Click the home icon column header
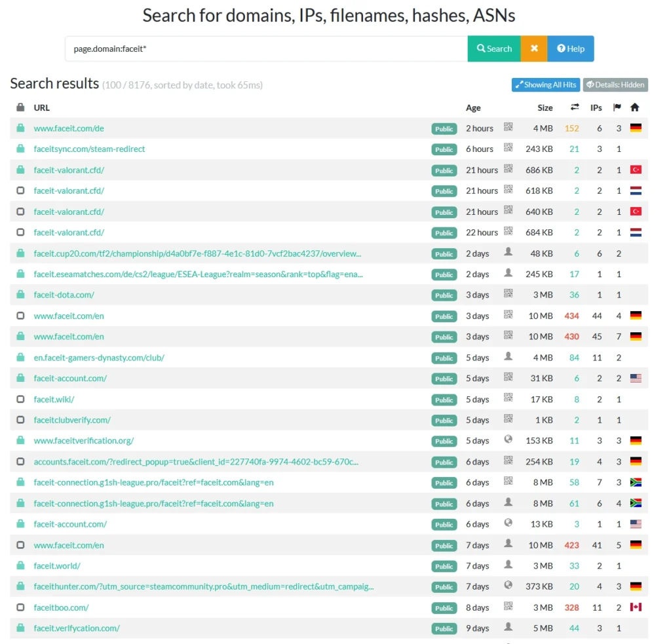The height and width of the screenshot is (644, 671). click(634, 107)
